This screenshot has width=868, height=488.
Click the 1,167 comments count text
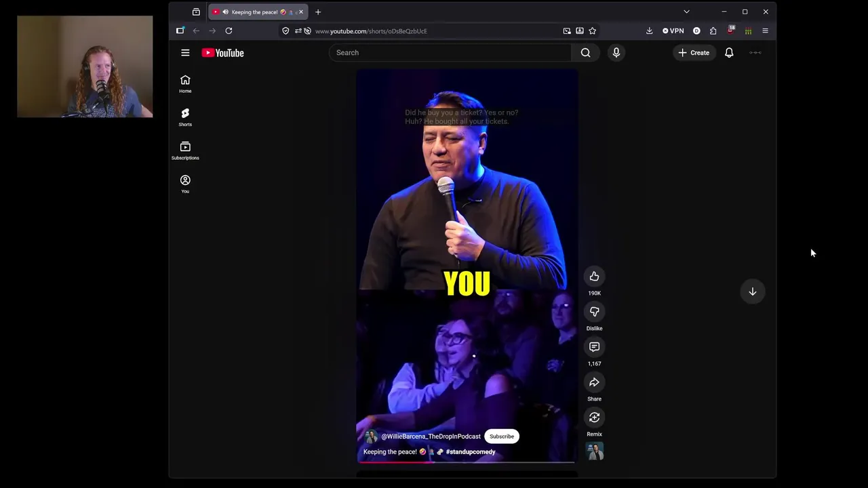[594, 363]
